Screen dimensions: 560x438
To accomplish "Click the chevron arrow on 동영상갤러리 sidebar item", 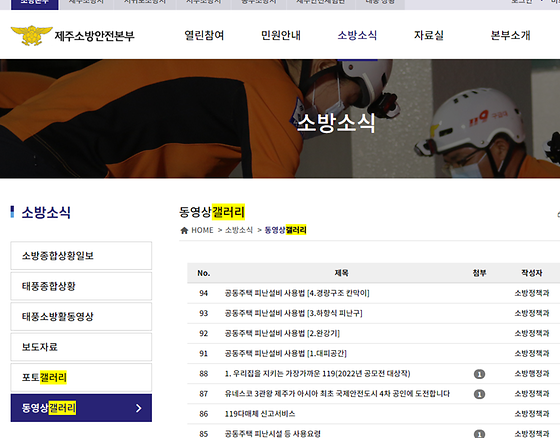I will [x=139, y=408].
